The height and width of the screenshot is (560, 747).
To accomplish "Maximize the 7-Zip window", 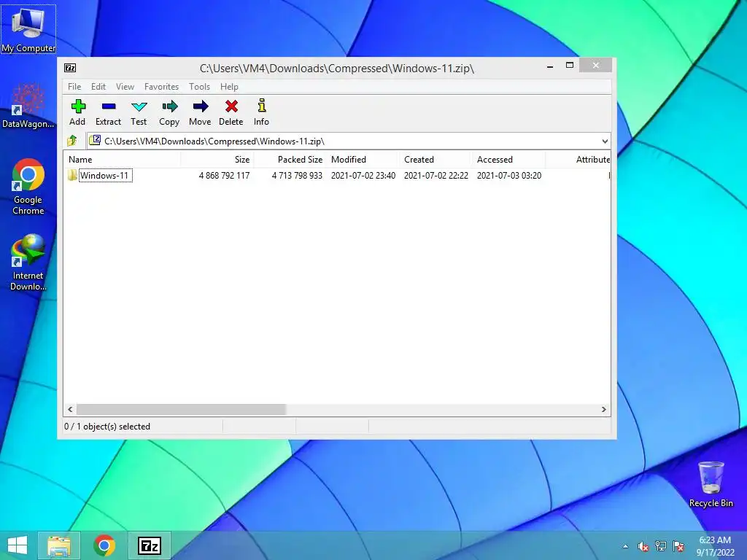I will pos(569,65).
